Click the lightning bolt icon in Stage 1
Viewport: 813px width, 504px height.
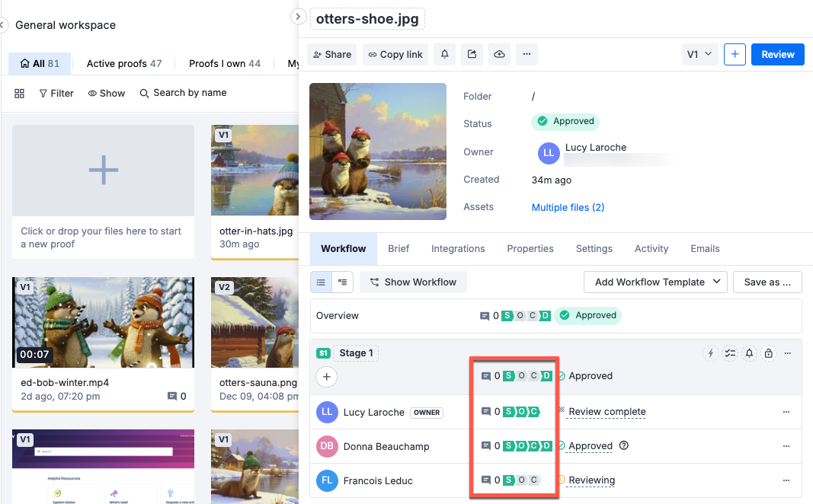[x=711, y=353]
